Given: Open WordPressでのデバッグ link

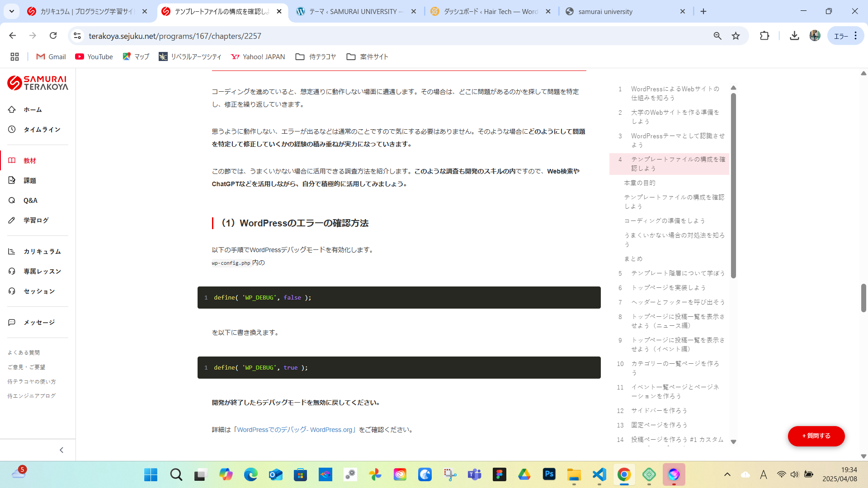Looking at the screenshot, I should tap(296, 430).
